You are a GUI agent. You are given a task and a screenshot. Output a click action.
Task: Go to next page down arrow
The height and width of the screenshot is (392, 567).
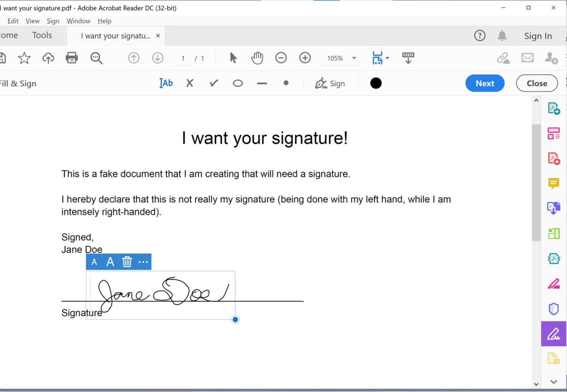pos(158,58)
